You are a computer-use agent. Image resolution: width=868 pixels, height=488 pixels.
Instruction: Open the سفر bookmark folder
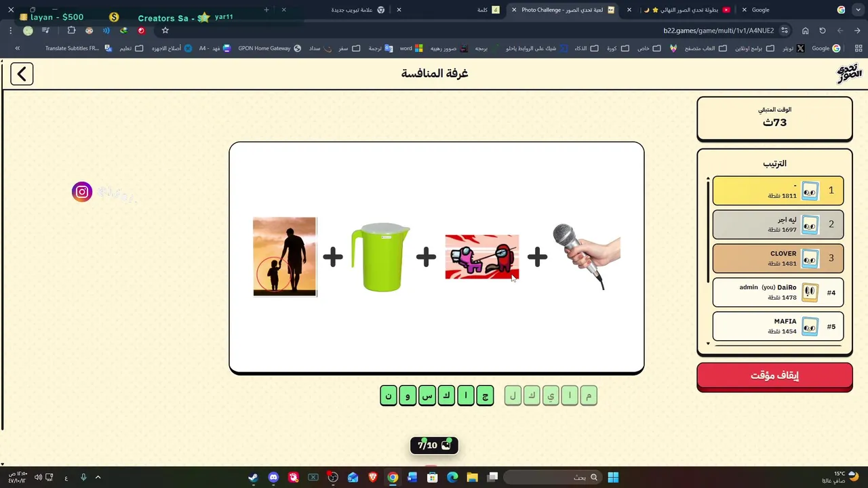click(349, 48)
